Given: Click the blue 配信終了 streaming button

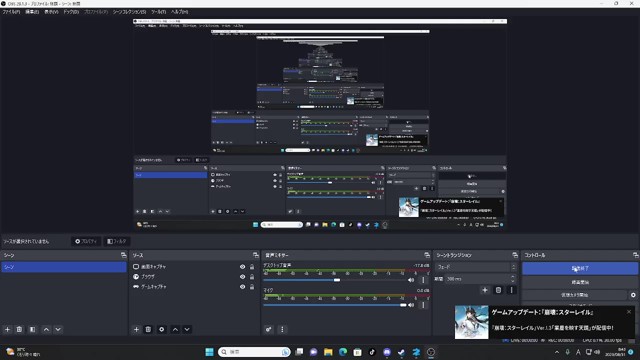Looking at the screenshot, I should pyautogui.click(x=580, y=269).
